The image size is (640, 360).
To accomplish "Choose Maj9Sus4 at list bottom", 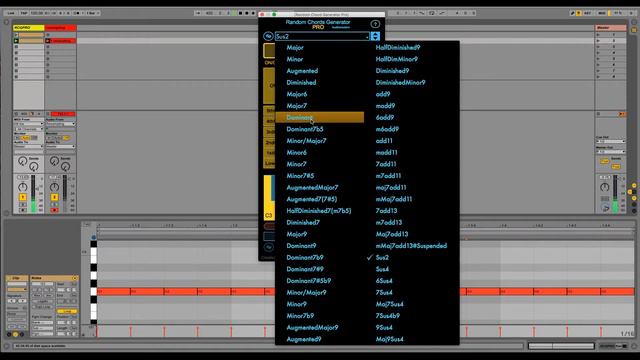I will pos(389,339).
